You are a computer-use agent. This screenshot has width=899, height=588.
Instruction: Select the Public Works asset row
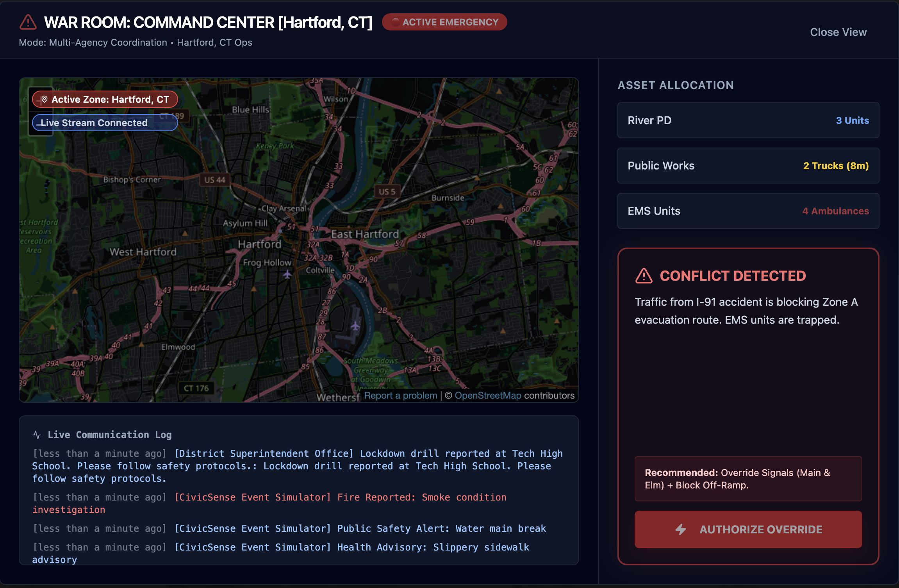point(748,166)
